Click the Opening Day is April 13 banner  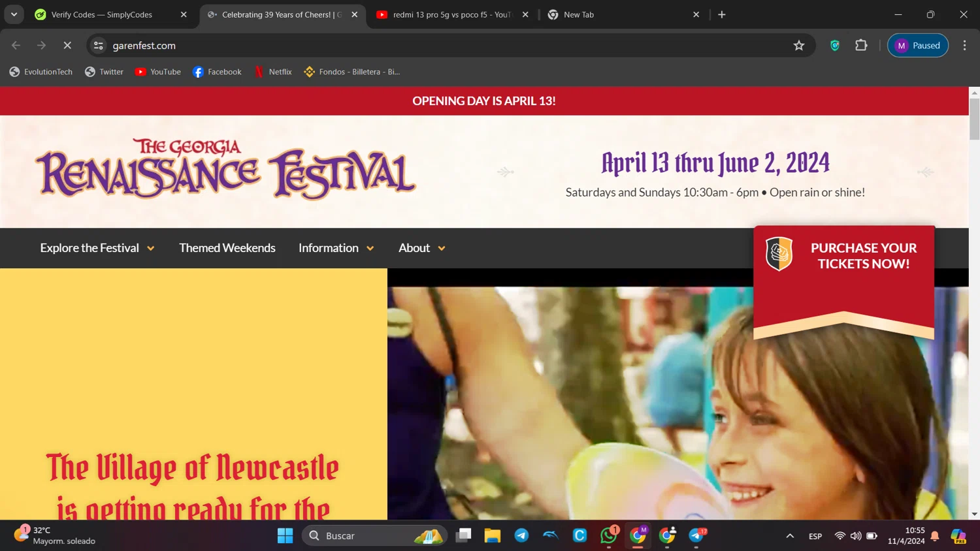[484, 101]
